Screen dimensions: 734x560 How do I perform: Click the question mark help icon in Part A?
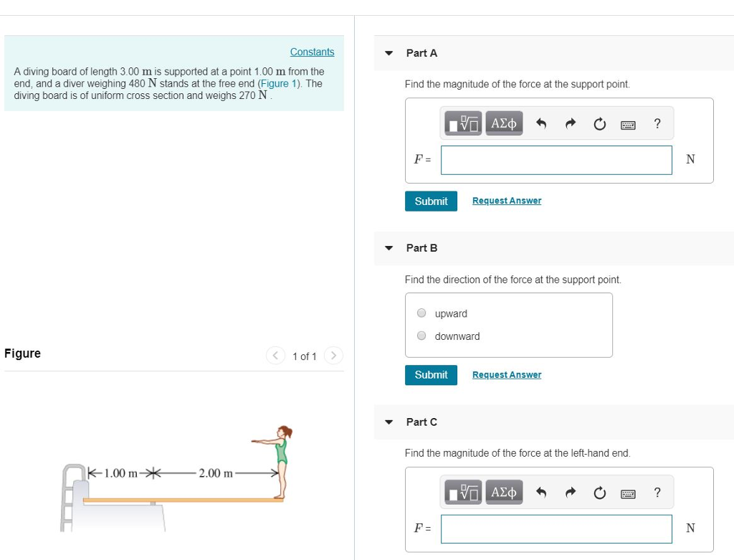(657, 123)
